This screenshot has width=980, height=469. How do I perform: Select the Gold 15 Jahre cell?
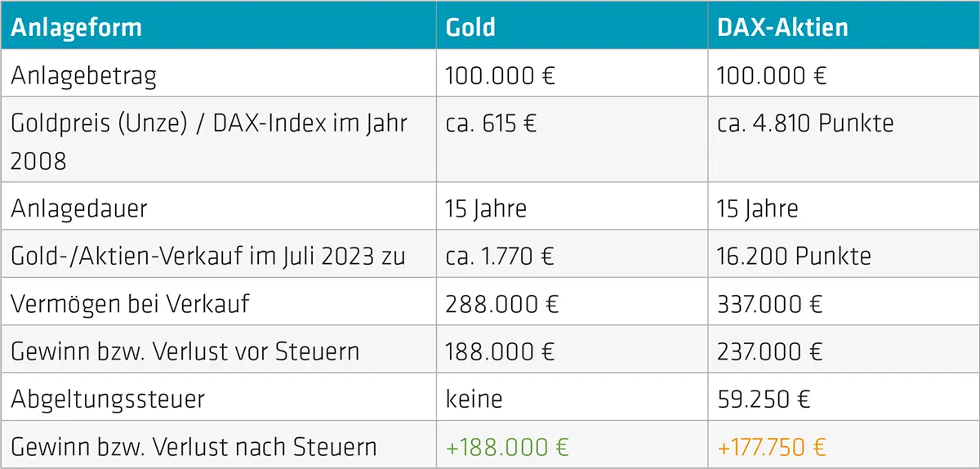coord(486,208)
